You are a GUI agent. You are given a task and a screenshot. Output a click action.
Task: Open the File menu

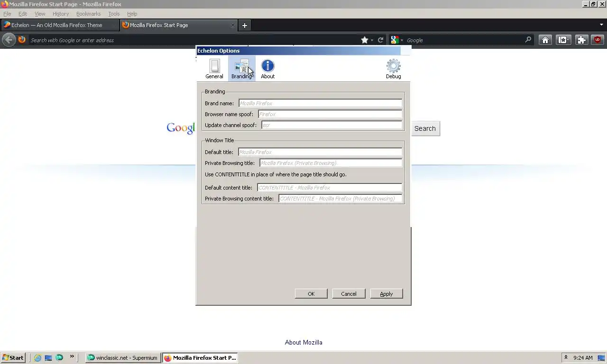point(7,14)
